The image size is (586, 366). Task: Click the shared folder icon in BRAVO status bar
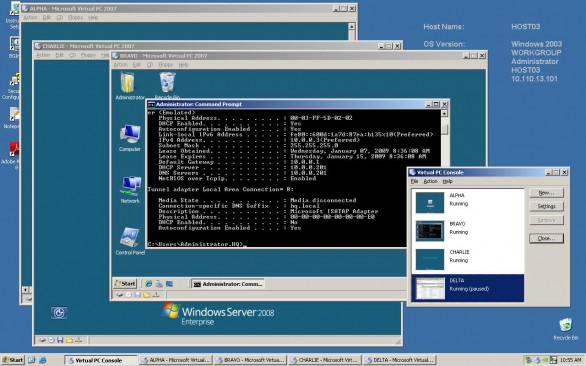[146, 295]
